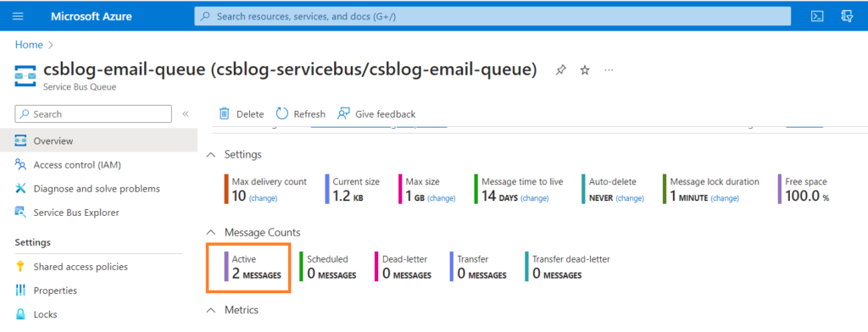868x332 pixels.
Task: Click the Diagnose wrench icon
Action: click(x=20, y=188)
